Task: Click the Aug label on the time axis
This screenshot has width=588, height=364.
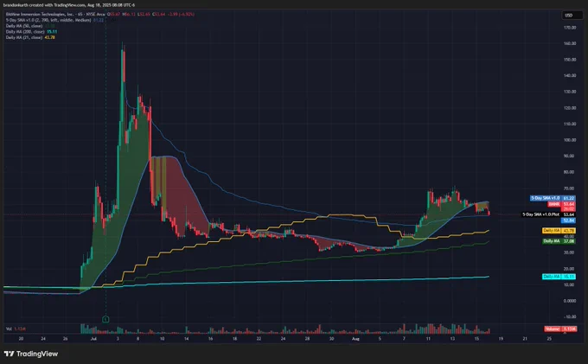Action: point(355,339)
